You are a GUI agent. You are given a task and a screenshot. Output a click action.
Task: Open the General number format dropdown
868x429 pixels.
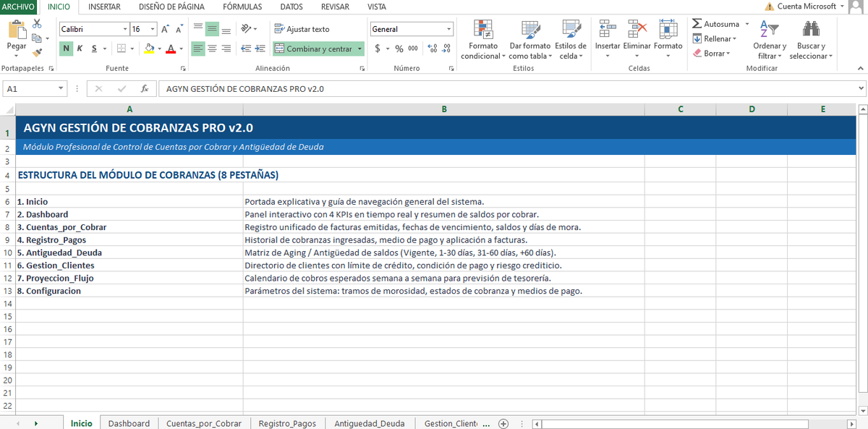(449, 29)
